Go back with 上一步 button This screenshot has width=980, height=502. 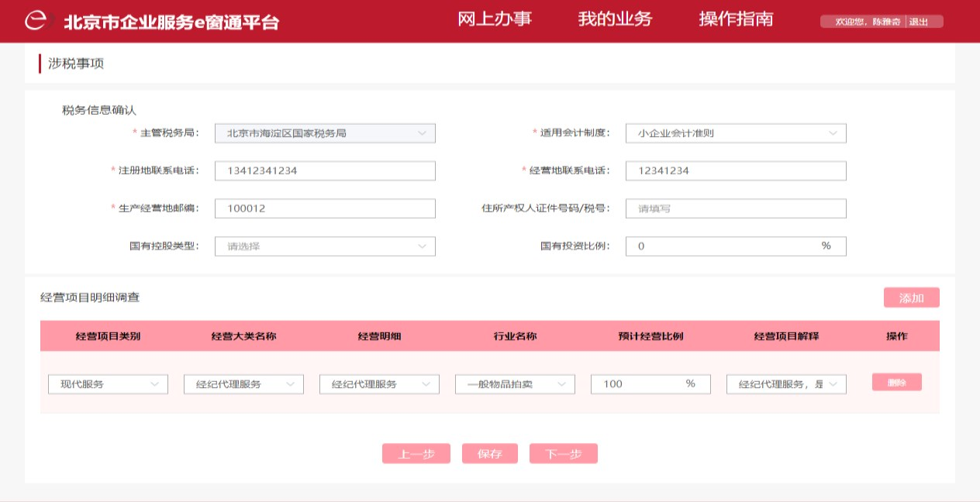pyautogui.click(x=416, y=454)
